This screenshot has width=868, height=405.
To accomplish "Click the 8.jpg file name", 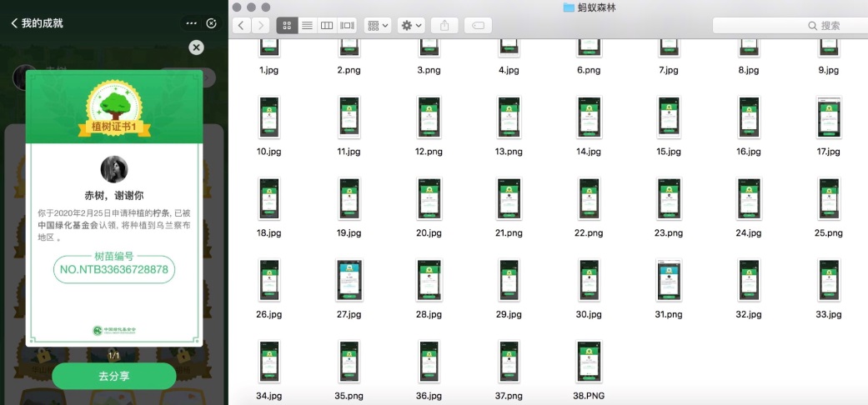I will (x=749, y=70).
